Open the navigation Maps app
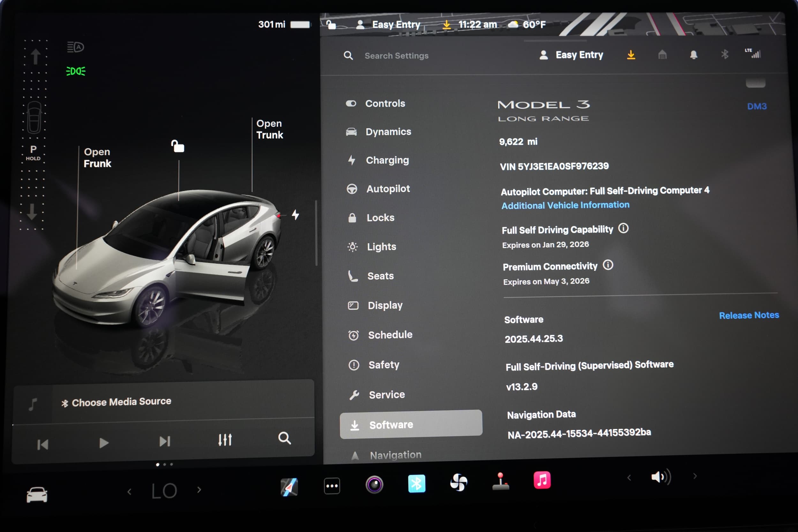The width and height of the screenshot is (798, 532). point(289,486)
